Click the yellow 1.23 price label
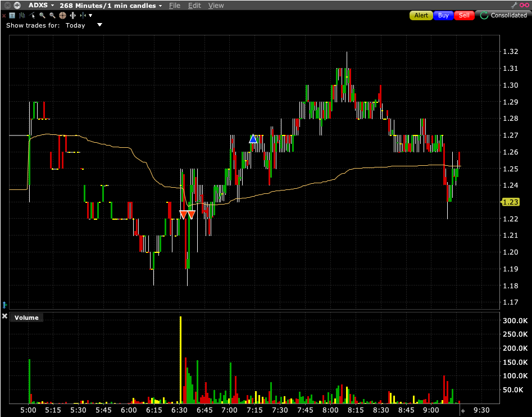The image size is (532, 417). (510, 202)
